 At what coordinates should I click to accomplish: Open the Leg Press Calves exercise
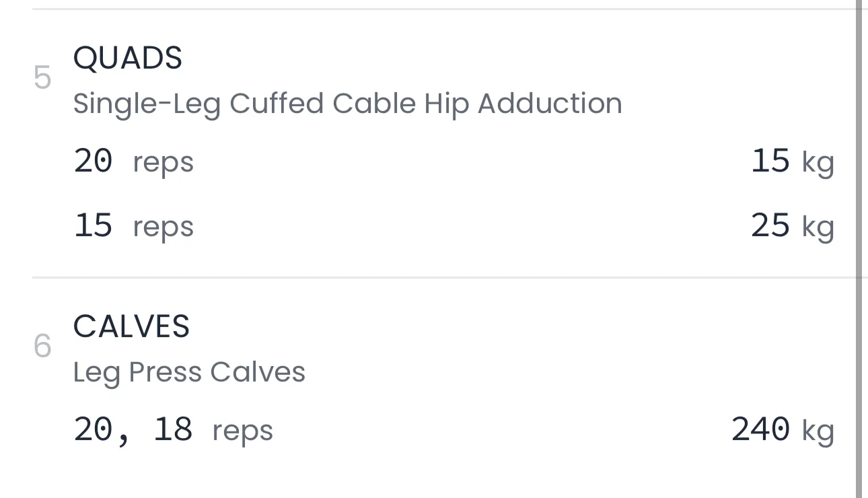tap(189, 372)
